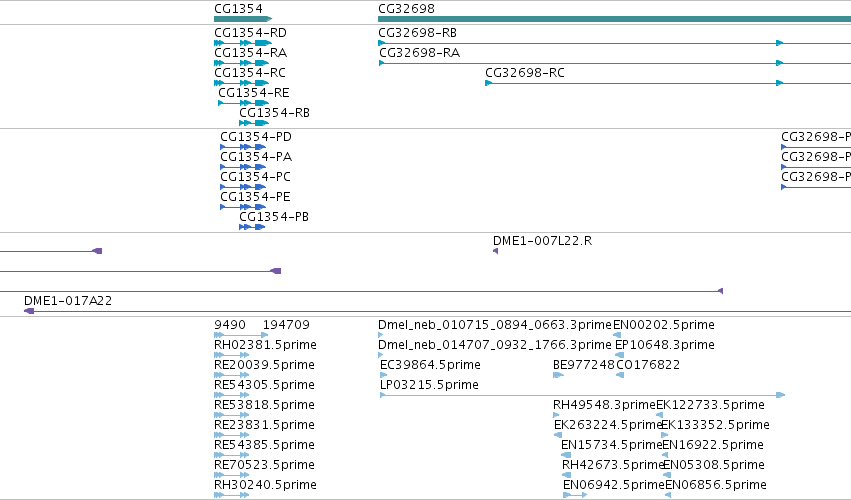This screenshot has height=500, width=851.
Task: Select the RE20039.5prime EST
Action: (x=264, y=365)
